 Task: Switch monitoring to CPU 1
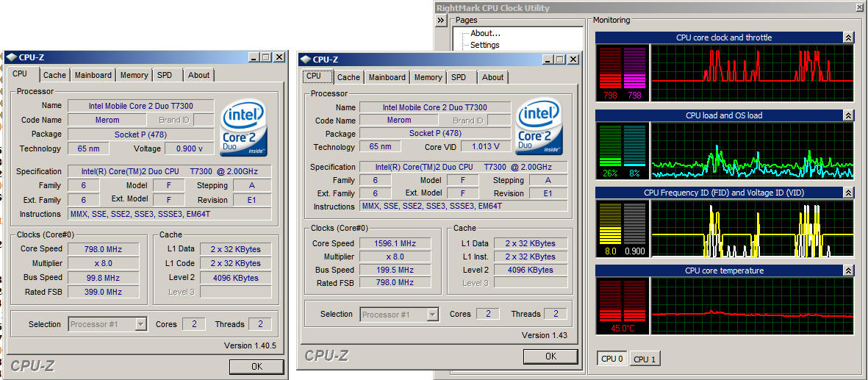[645, 359]
